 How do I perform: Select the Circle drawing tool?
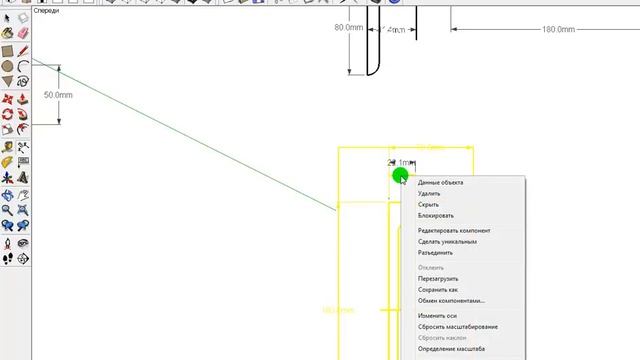7,66
